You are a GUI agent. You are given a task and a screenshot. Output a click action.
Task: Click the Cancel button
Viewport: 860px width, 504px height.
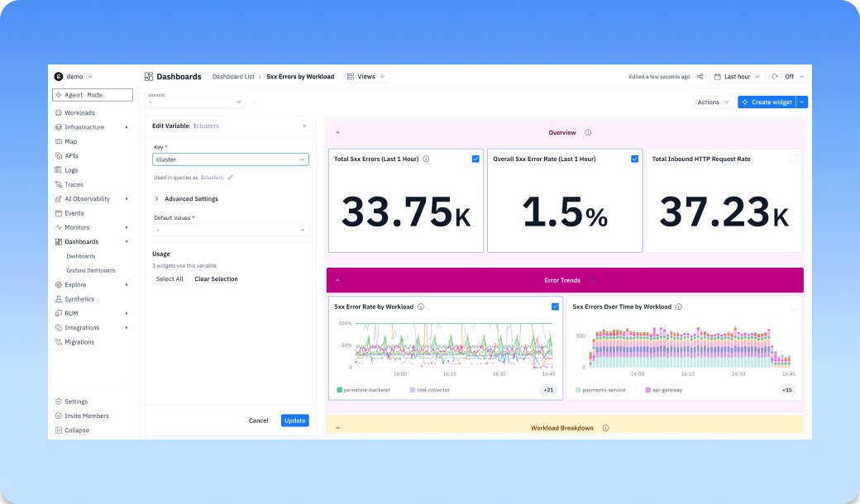(x=258, y=421)
